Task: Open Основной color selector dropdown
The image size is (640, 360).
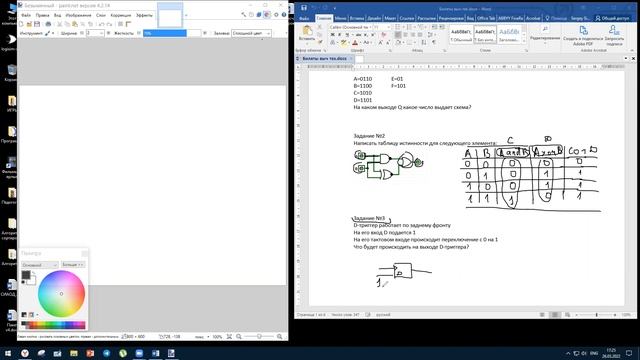Action: (x=40, y=265)
